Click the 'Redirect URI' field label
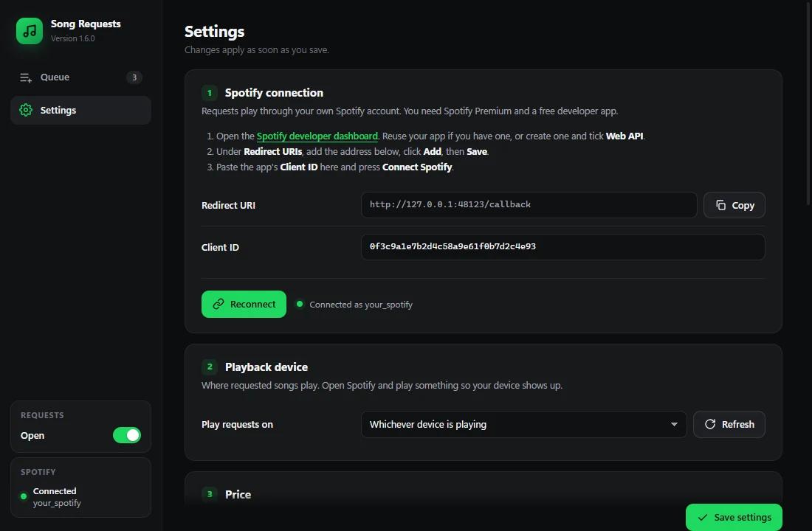 pyautogui.click(x=228, y=206)
